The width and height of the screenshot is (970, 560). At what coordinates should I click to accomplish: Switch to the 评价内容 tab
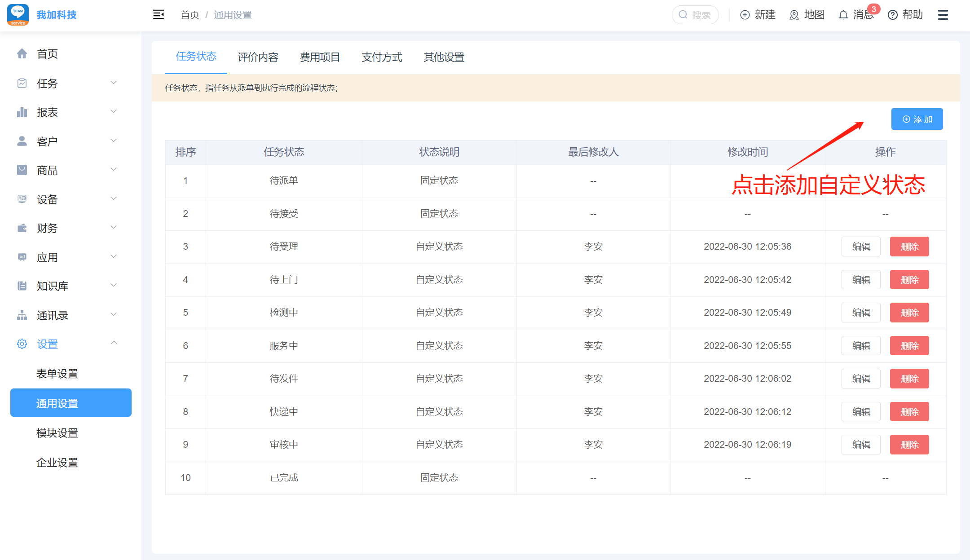click(x=258, y=57)
